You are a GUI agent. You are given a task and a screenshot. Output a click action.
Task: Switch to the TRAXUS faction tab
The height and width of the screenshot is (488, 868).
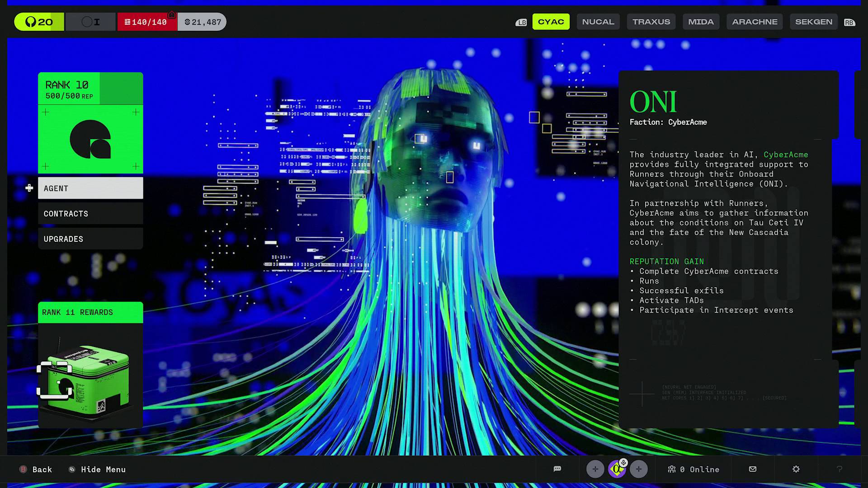[651, 21]
